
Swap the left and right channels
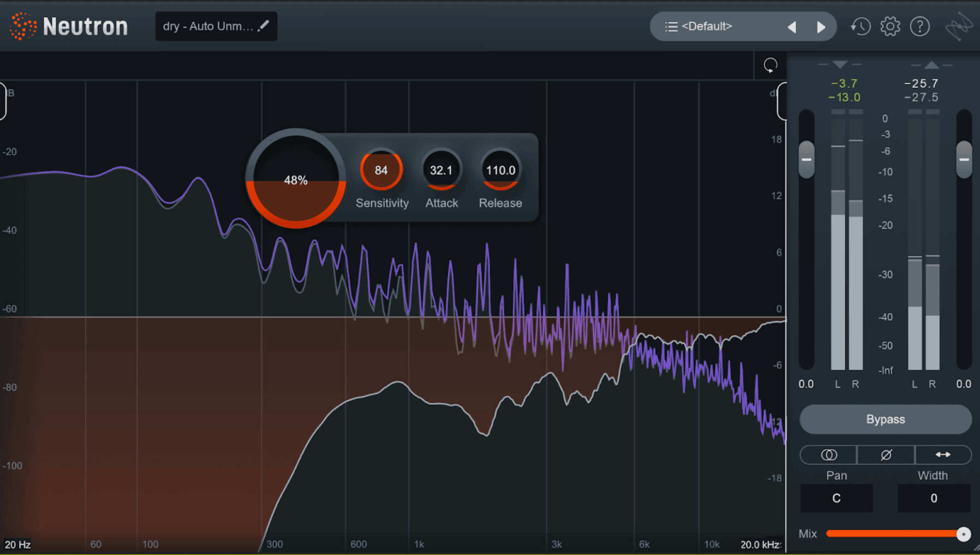pos(943,454)
